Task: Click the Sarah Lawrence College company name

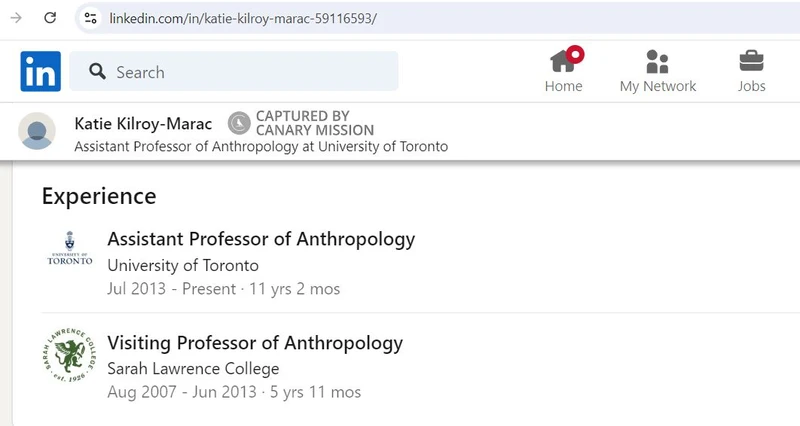Action: [193, 368]
